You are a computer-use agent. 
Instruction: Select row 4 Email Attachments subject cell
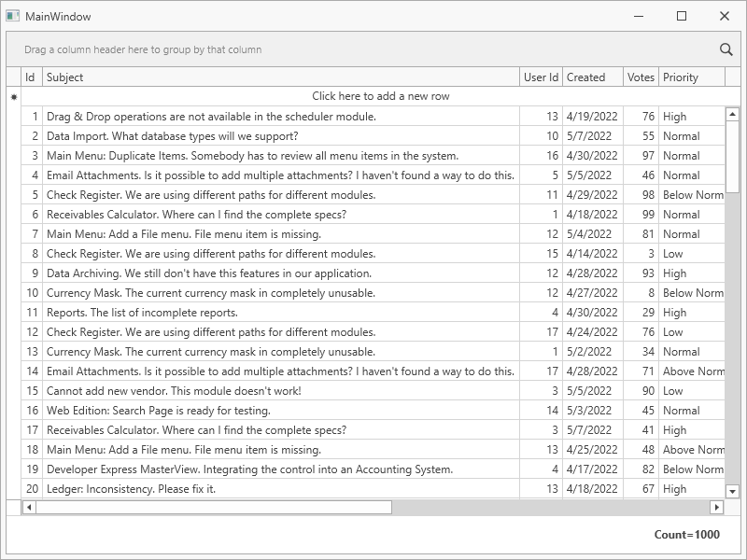281,175
